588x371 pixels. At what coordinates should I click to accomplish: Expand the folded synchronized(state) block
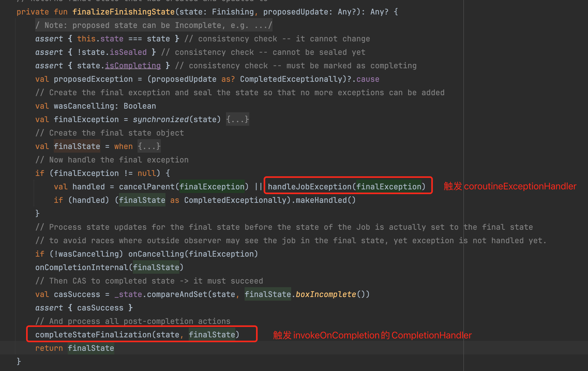point(237,119)
